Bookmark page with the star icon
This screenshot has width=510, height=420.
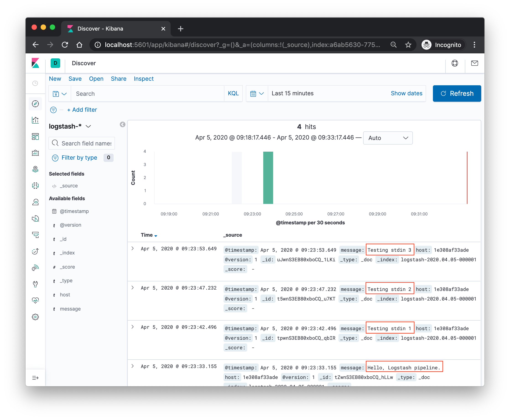pos(408,45)
